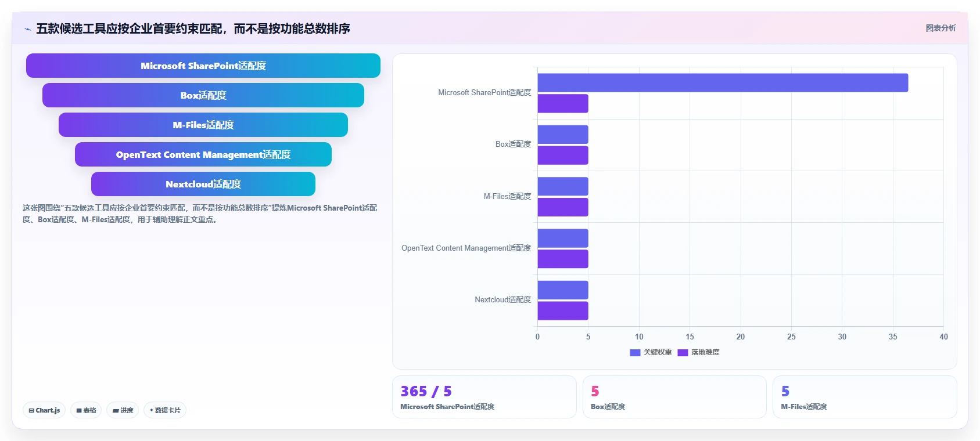The height and width of the screenshot is (441, 980).
Task: Click the SharePoint 落地难度 purple bar
Action: click(563, 103)
